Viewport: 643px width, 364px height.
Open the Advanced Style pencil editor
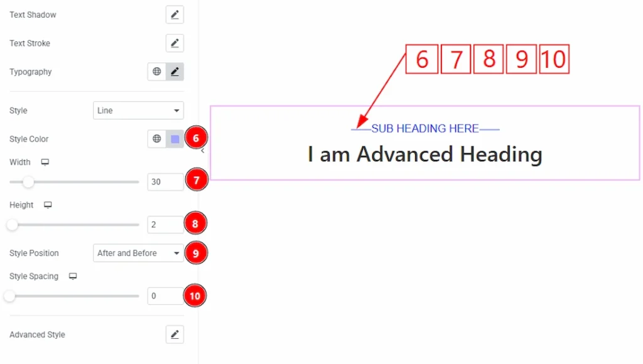click(x=175, y=335)
